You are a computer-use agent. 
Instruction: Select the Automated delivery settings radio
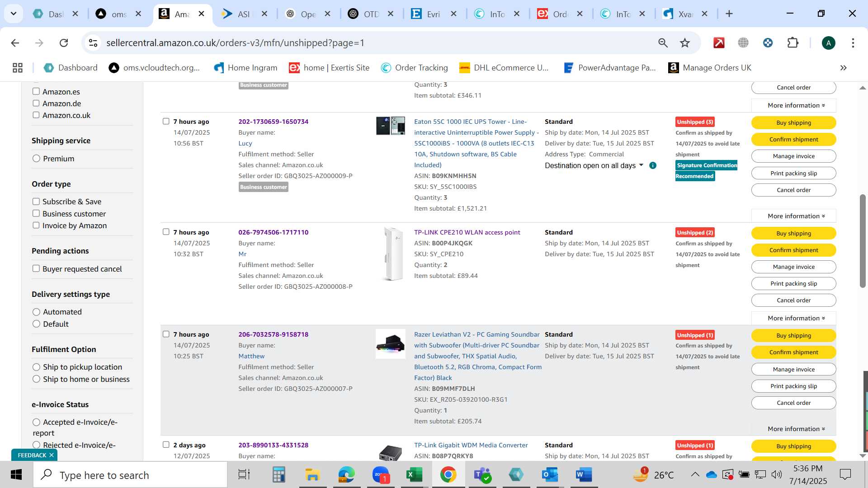37,312
